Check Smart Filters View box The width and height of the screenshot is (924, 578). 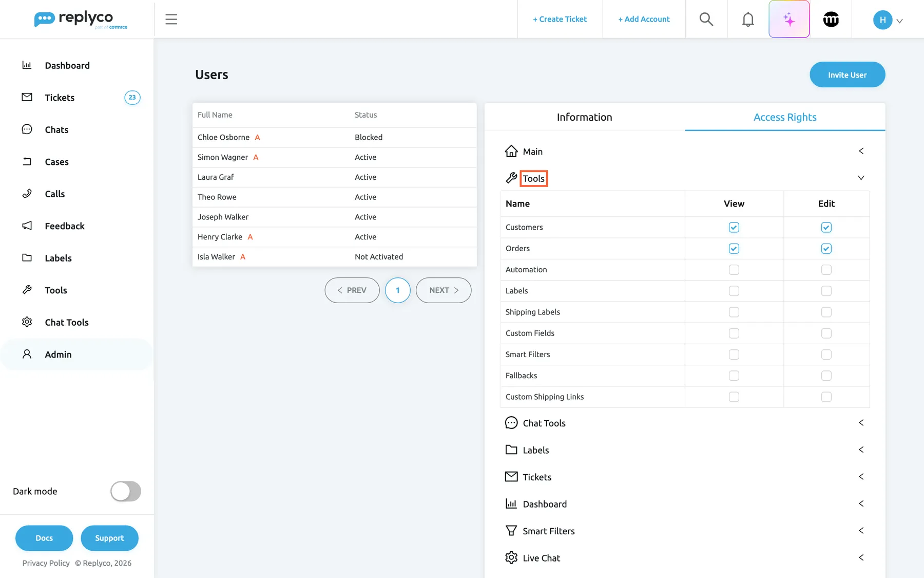coord(734,355)
